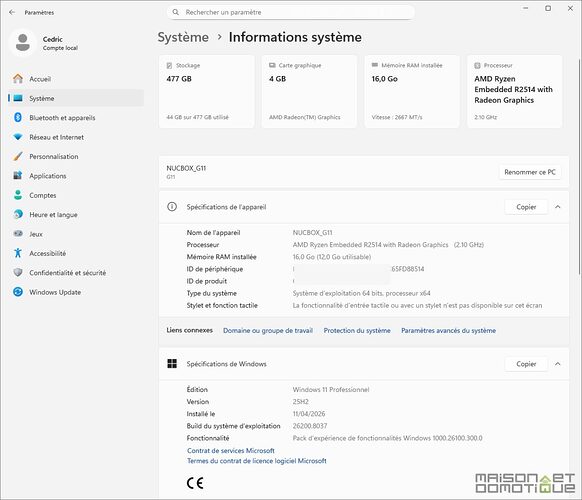Open Paramètres avancés du système link
Viewport: 582px width, 500px height.
point(448,330)
